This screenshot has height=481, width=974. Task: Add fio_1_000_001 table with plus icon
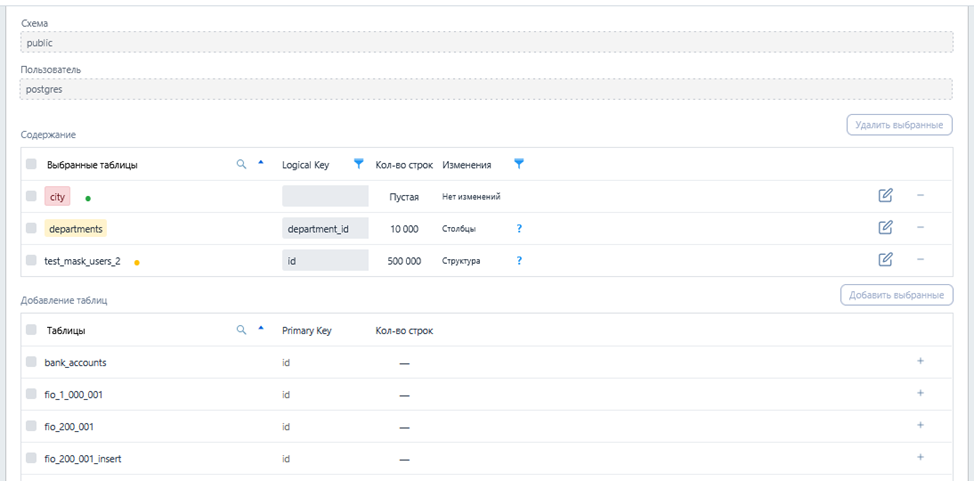coord(920,394)
